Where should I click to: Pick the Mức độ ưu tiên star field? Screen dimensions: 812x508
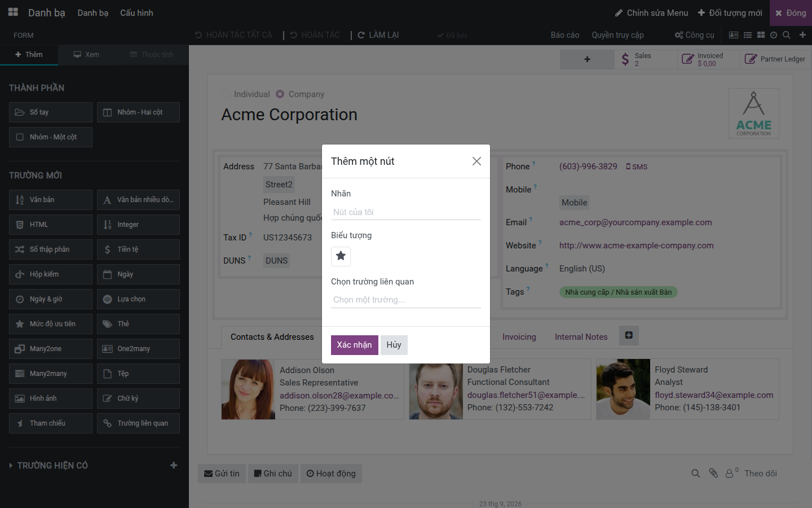point(51,324)
